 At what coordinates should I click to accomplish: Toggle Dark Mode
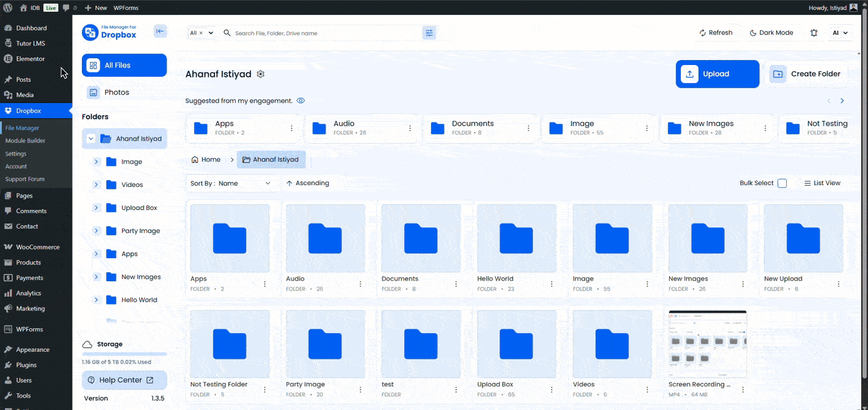pos(771,32)
